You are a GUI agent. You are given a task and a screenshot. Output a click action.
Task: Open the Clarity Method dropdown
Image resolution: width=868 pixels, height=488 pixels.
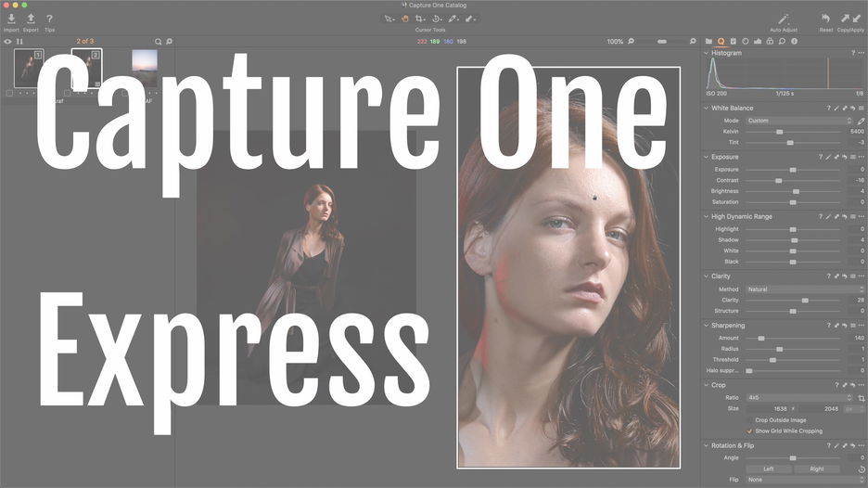pyautogui.click(x=805, y=289)
